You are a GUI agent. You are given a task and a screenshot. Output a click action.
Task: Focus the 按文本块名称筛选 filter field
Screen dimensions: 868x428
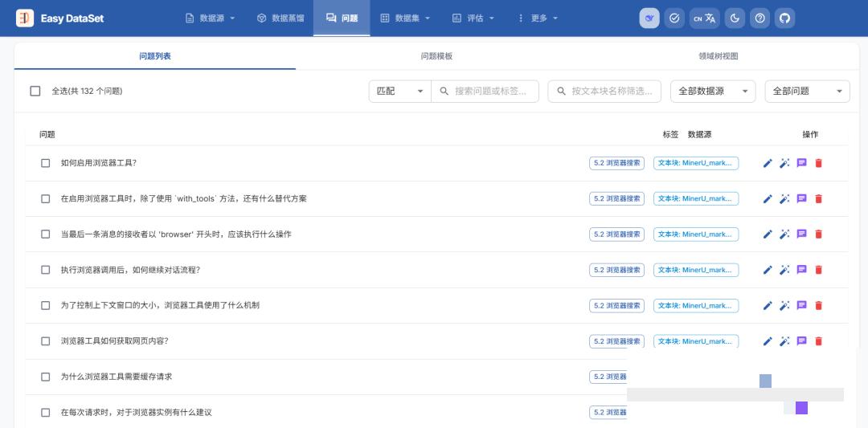604,92
